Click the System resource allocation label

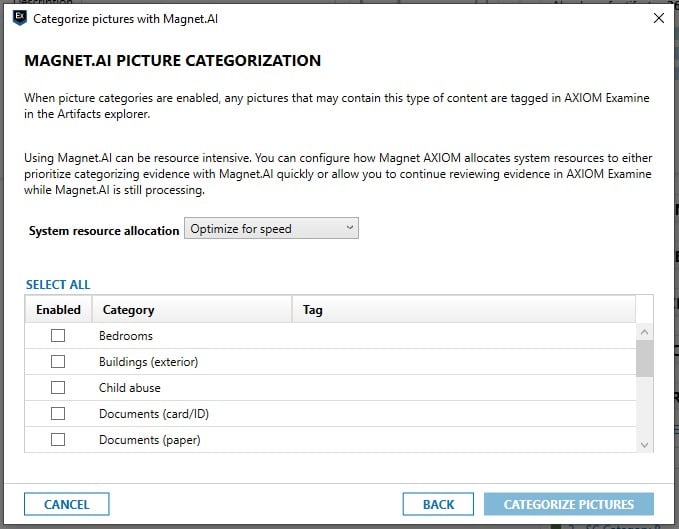pyautogui.click(x=104, y=231)
